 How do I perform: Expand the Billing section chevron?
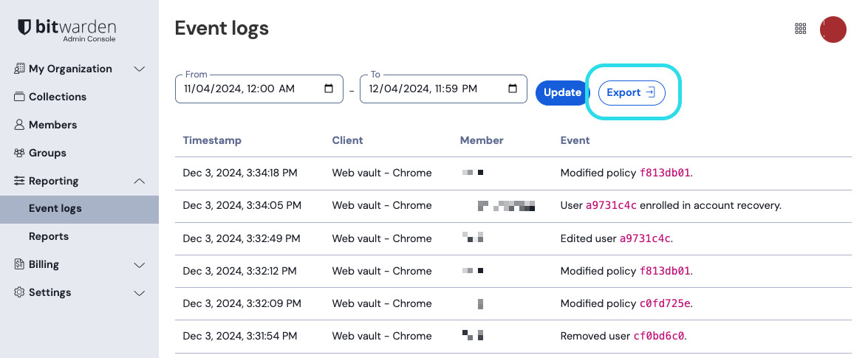(139, 264)
